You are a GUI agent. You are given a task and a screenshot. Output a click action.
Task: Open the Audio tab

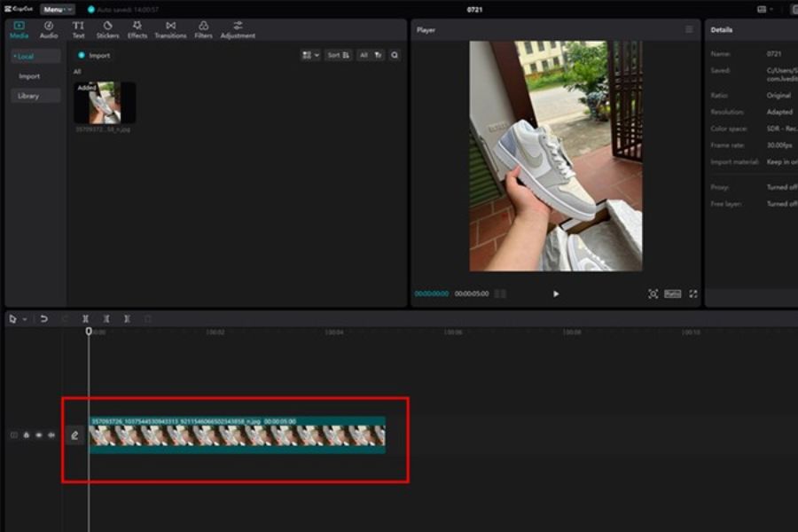point(49,30)
